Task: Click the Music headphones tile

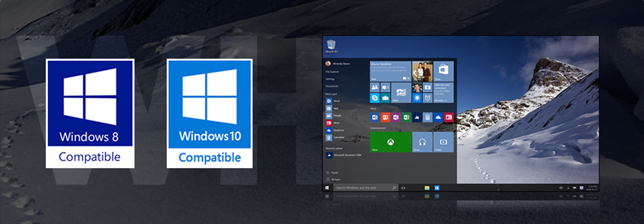Action: (422, 142)
